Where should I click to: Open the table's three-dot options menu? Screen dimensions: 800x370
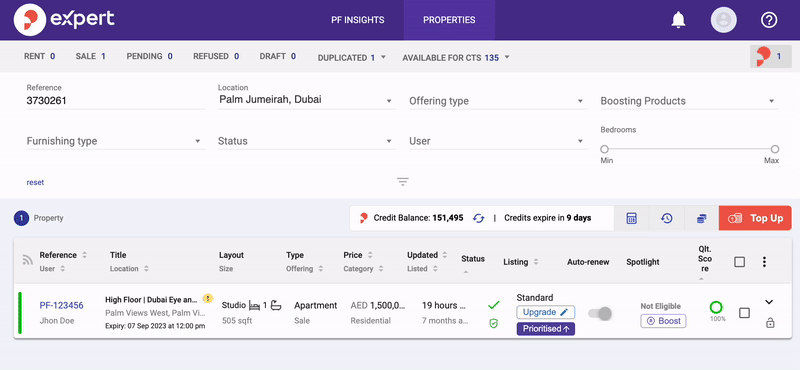coord(764,262)
